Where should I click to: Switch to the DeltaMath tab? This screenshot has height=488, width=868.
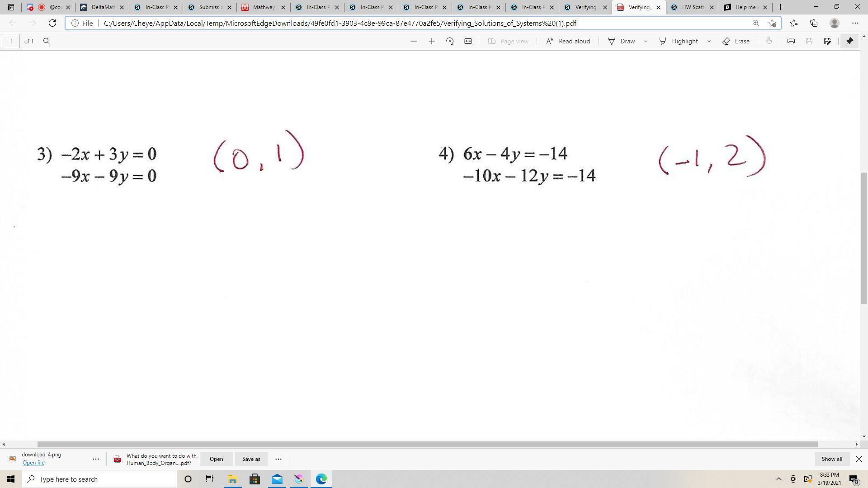coord(102,7)
